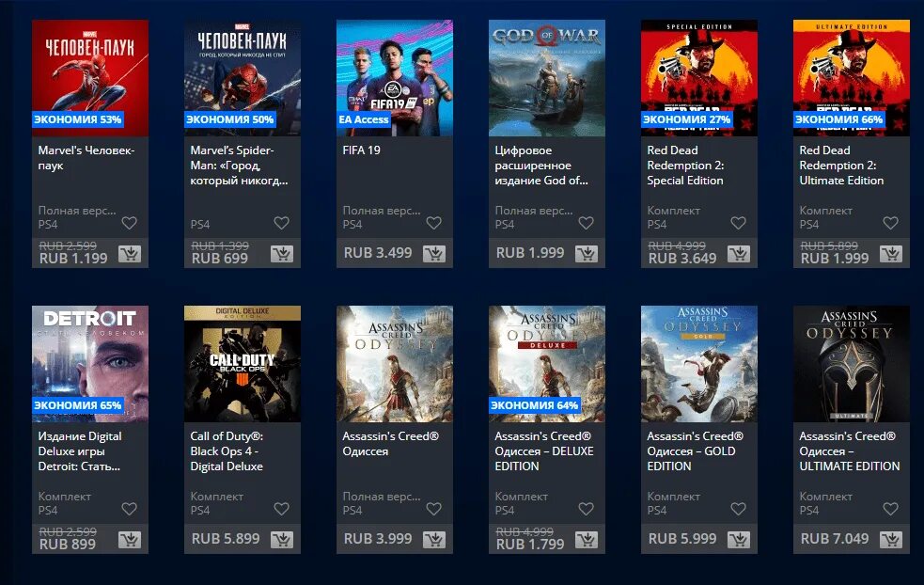Add Assassin's Creed Одиссея Ultimate Edition to cart
This screenshot has width=924, height=585.
click(891, 540)
